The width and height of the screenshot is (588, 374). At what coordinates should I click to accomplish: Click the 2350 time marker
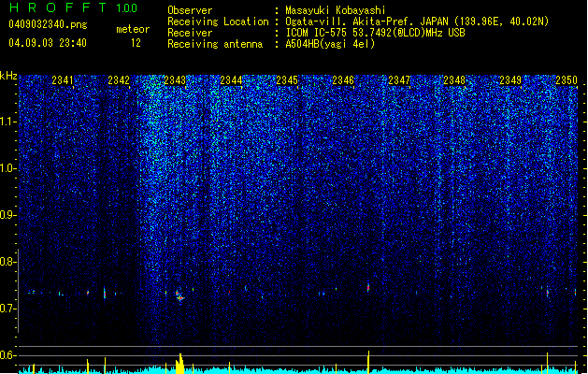566,80
